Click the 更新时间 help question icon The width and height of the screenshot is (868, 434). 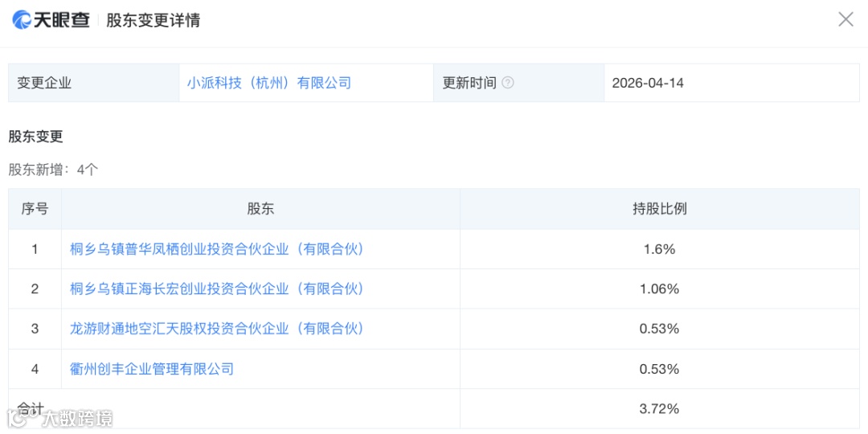point(508,83)
